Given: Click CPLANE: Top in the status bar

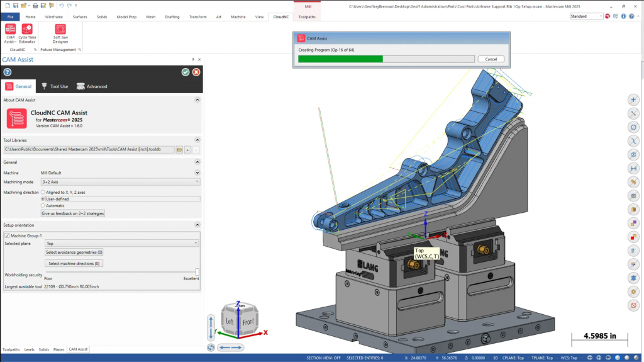Looking at the screenshot, I should click(513, 358).
